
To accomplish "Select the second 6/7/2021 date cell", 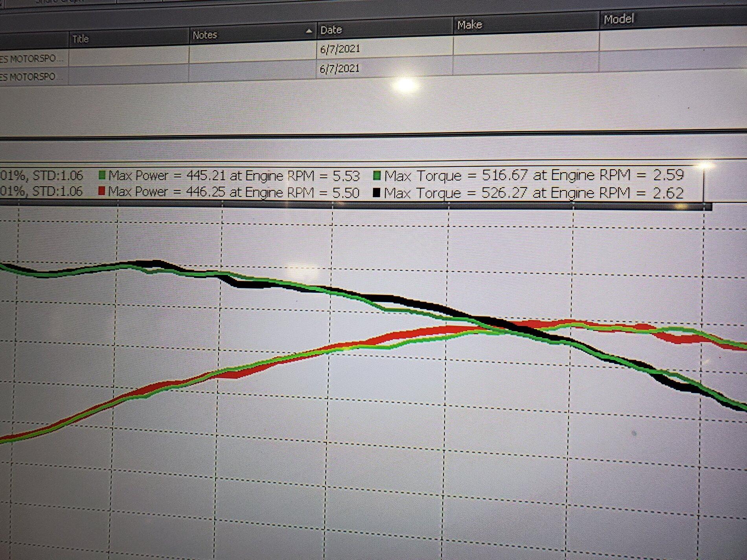I will pyautogui.click(x=340, y=69).
